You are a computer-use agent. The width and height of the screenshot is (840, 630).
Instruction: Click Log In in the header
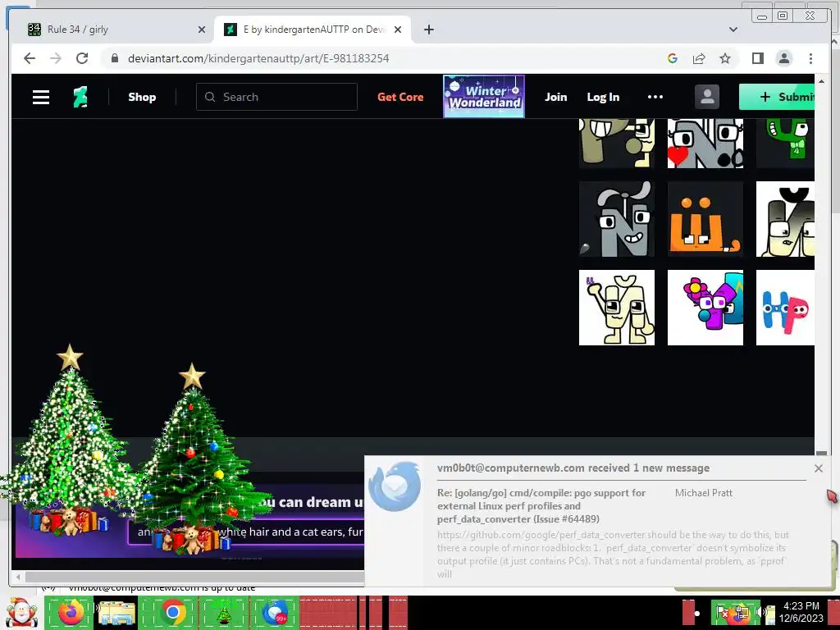tap(603, 97)
